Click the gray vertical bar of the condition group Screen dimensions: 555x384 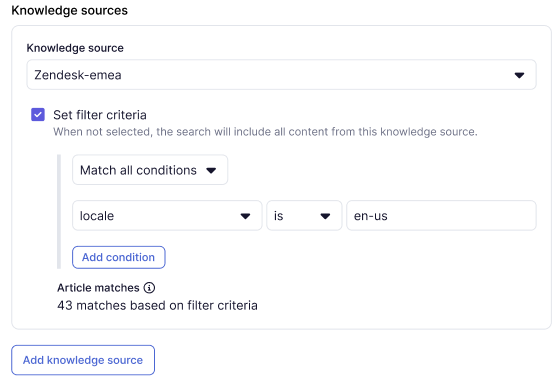(59, 212)
